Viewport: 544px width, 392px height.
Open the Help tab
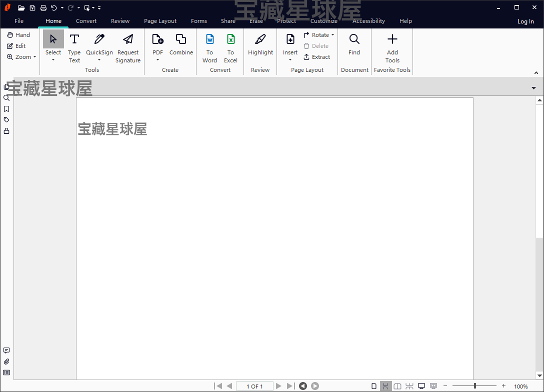[405, 21]
